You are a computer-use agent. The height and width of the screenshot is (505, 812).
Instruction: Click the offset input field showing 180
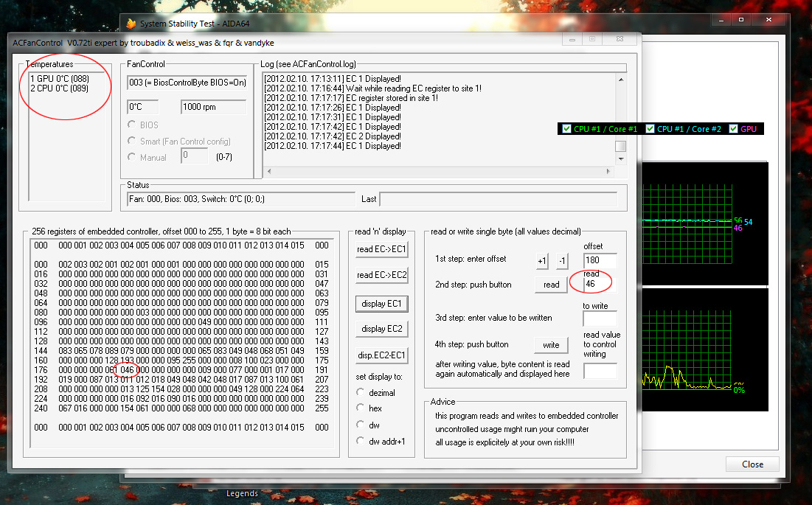(600, 260)
